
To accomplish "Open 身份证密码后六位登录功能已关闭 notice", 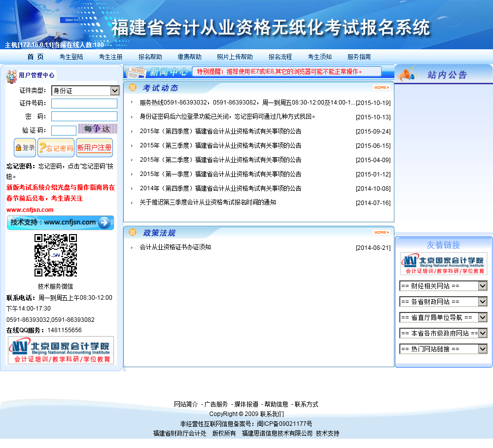I will click(227, 117).
